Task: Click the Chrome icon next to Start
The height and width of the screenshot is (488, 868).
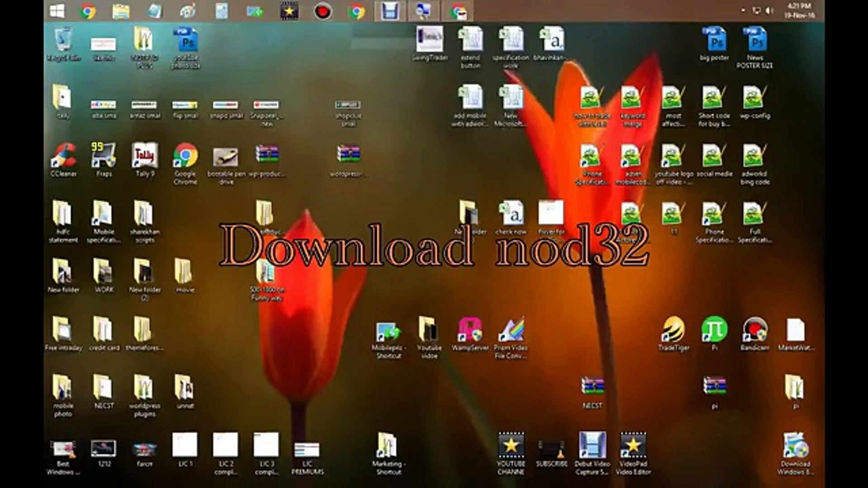Action: click(x=88, y=11)
